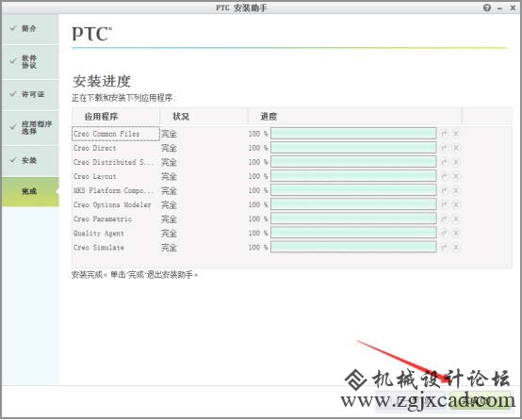Click the cancel X icon for Creo Options Modeler
522x420 pixels.
[456, 204]
